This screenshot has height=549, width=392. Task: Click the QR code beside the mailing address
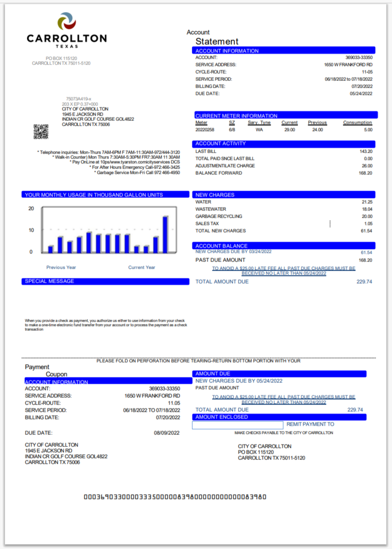point(41,131)
